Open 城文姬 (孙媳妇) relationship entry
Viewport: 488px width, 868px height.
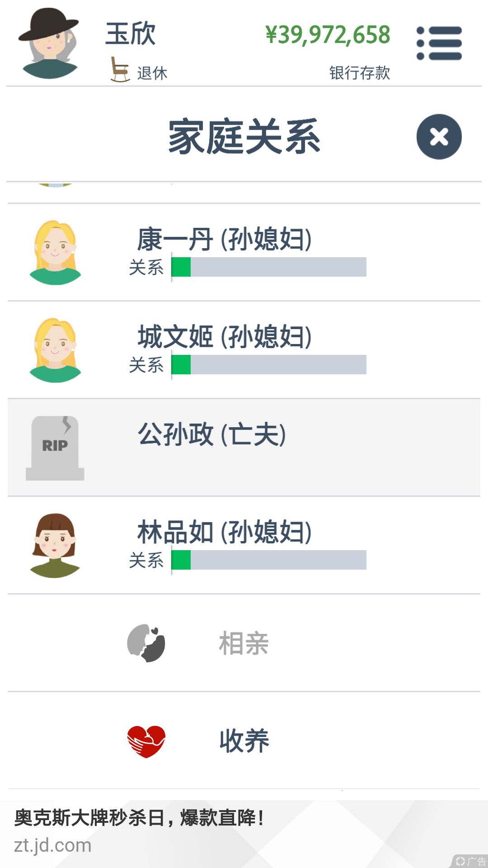point(244,350)
